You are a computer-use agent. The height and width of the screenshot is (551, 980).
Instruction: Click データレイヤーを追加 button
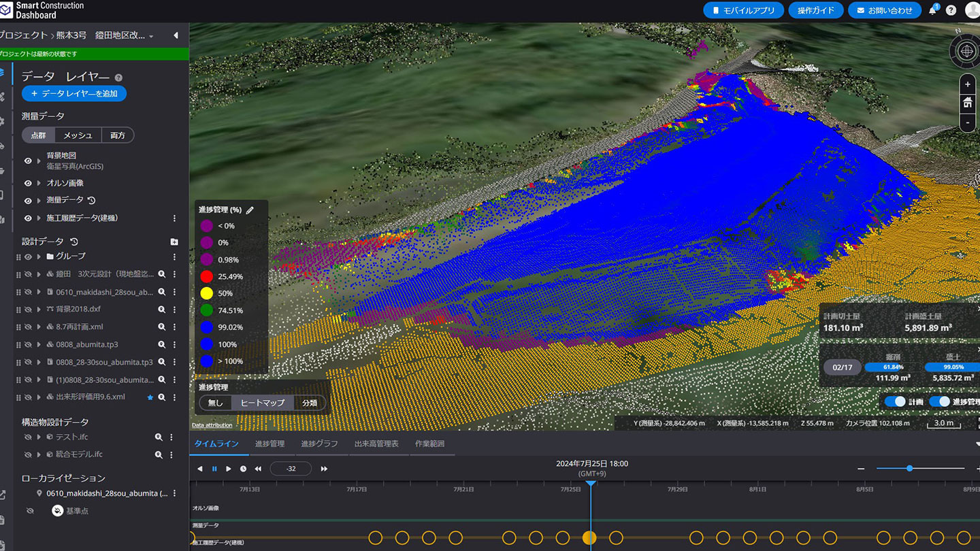point(74,94)
